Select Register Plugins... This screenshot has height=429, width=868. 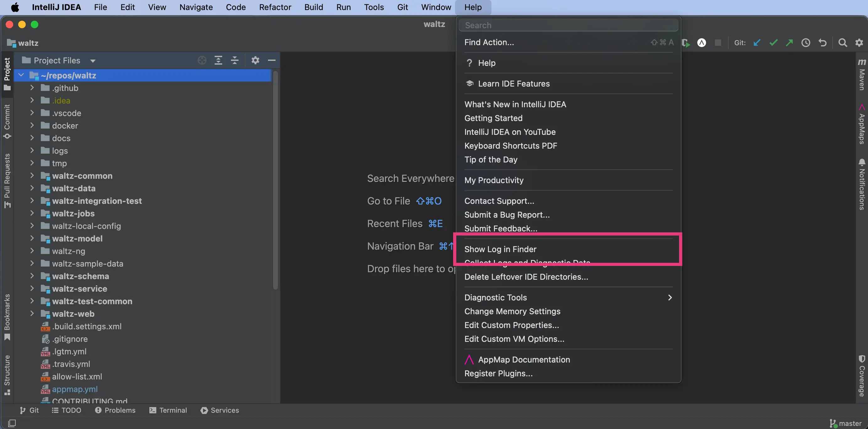[x=568, y=373]
